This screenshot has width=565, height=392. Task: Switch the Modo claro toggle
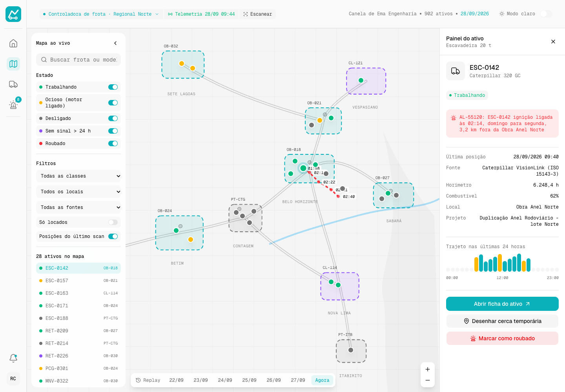(546, 14)
